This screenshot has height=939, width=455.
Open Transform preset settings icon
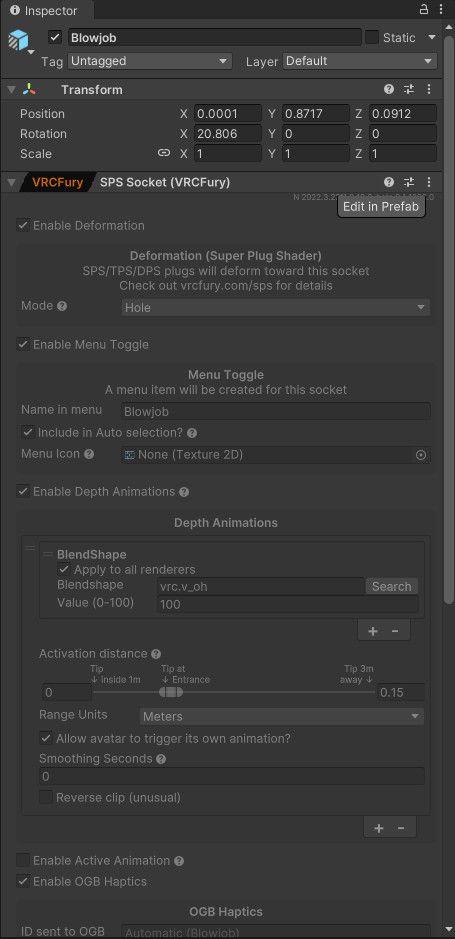coord(409,89)
